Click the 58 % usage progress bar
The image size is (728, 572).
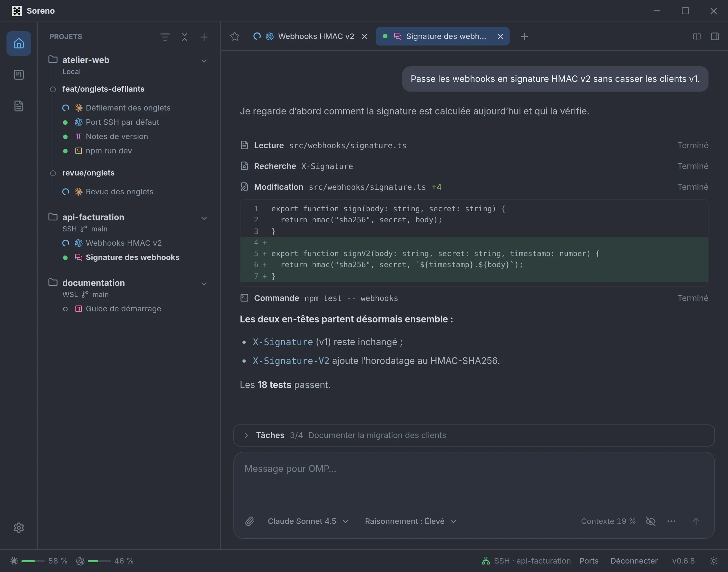pyautogui.click(x=33, y=561)
